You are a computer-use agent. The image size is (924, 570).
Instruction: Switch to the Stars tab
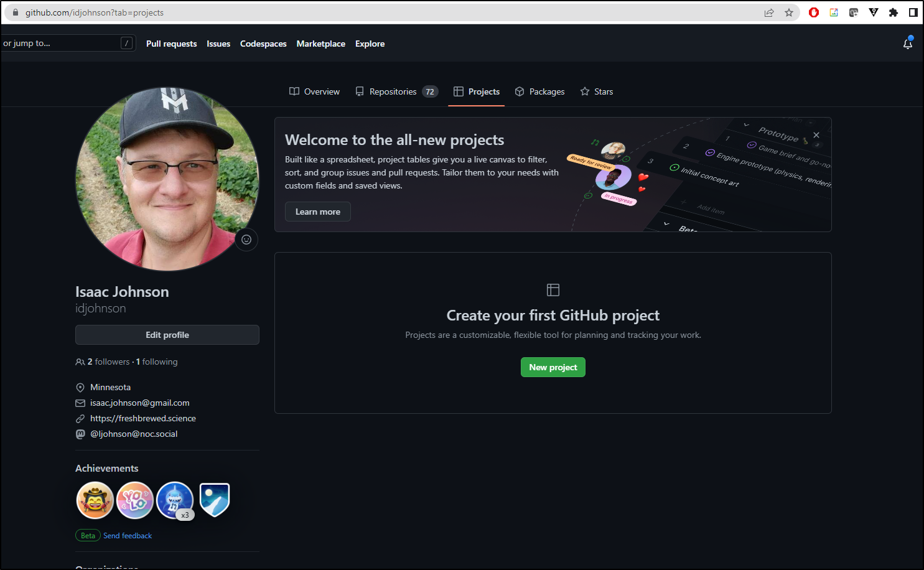(x=597, y=91)
